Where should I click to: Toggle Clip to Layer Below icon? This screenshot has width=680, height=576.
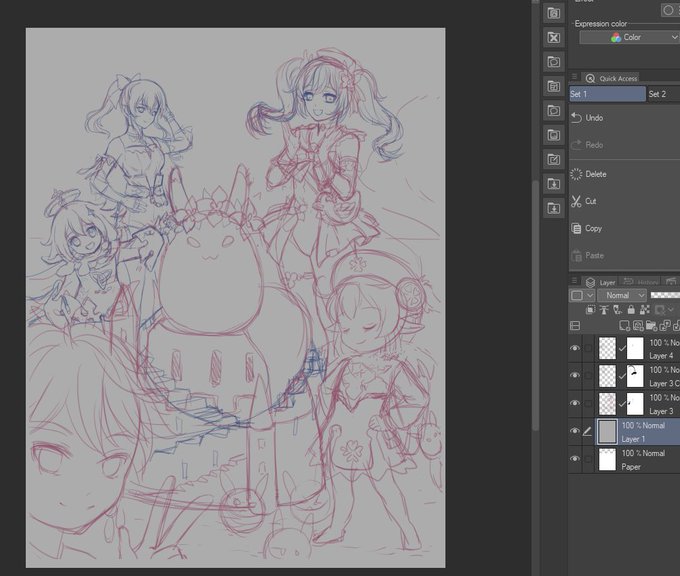590,310
